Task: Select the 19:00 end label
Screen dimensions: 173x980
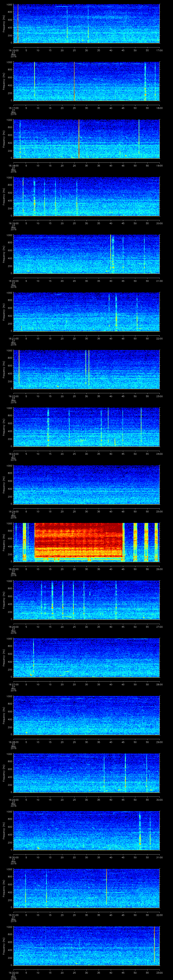Action: (159, 166)
